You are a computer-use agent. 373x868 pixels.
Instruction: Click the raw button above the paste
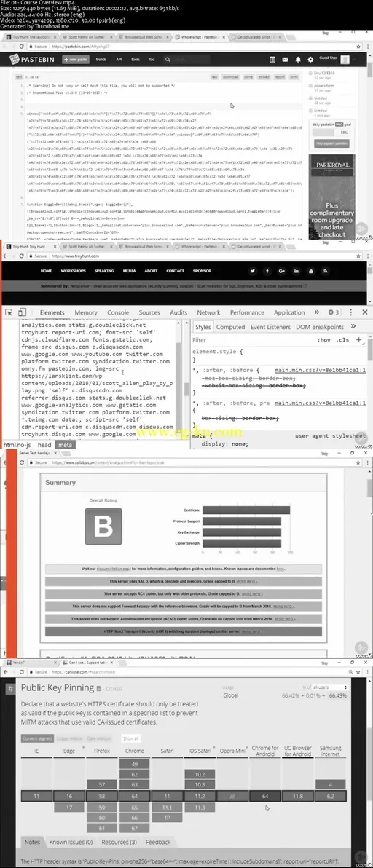[x=213, y=77]
